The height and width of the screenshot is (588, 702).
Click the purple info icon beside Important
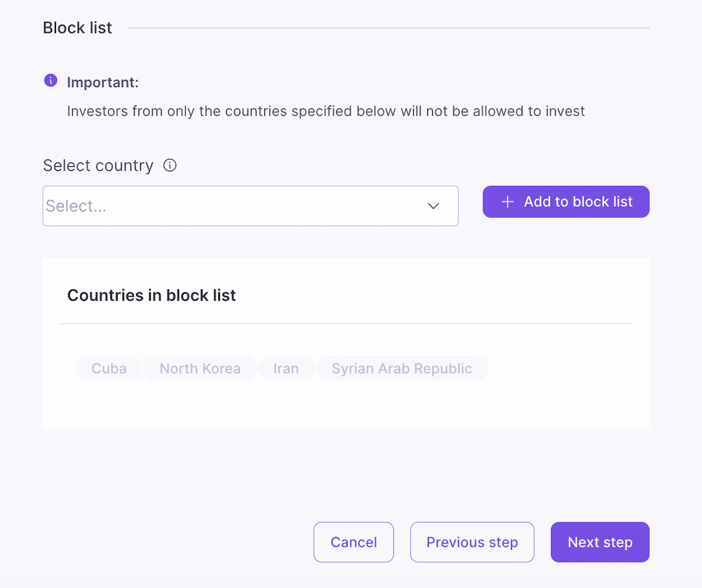[51, 80]
